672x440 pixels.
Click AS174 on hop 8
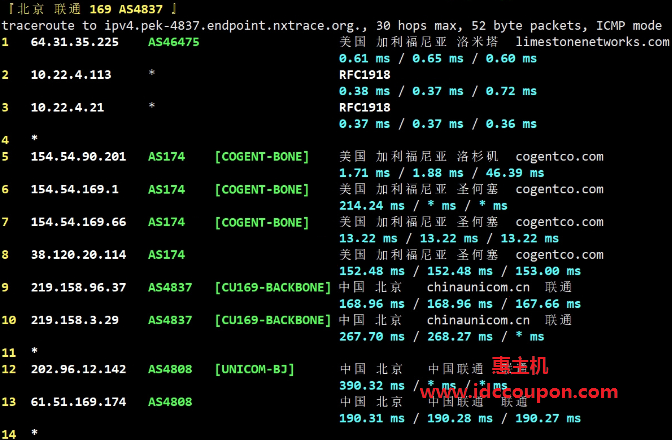(x=166, y=254)
